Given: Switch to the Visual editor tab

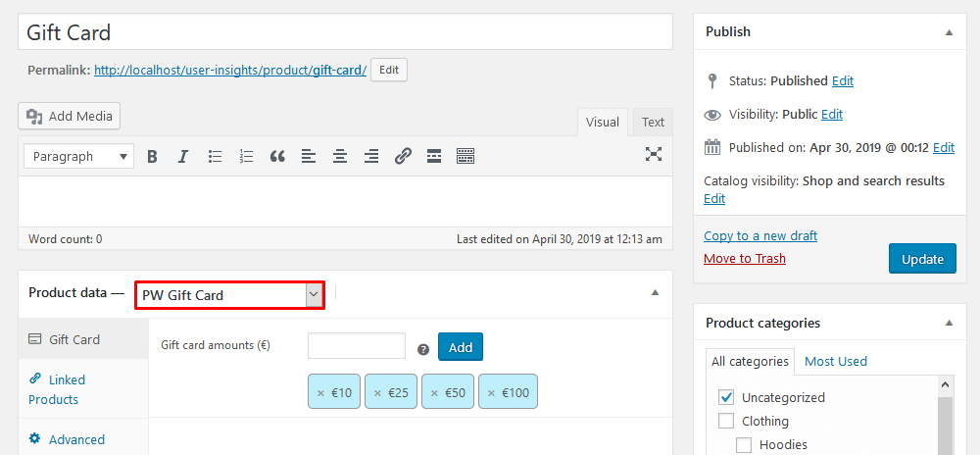Looking at the screenshot, I should point(603,122).
